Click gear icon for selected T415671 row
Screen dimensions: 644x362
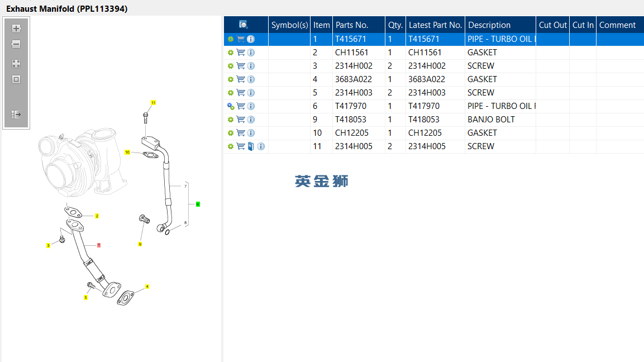[231, 39]
